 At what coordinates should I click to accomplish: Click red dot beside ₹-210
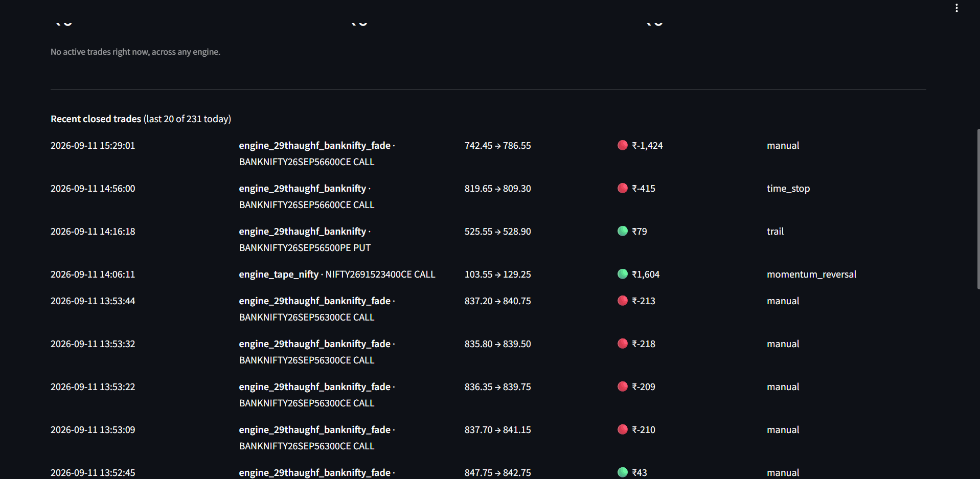click(x=623, y=429)
